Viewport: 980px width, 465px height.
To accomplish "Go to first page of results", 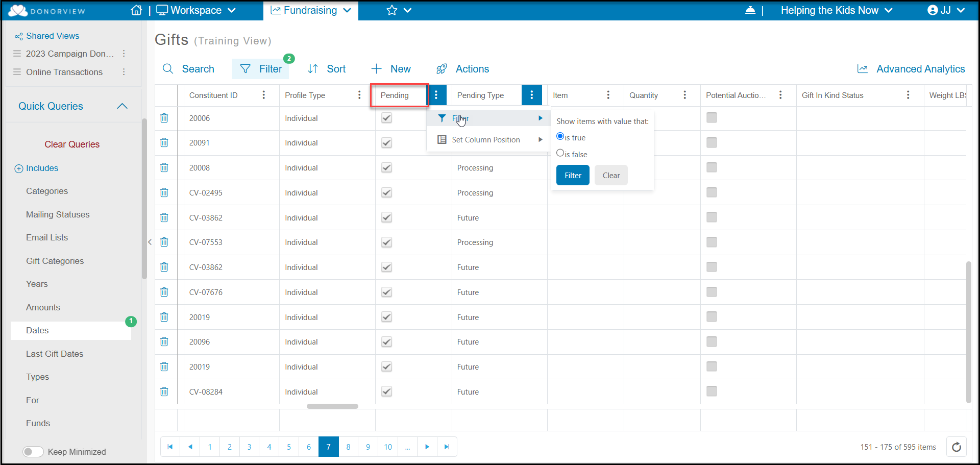I will click(x=170, y=447).
